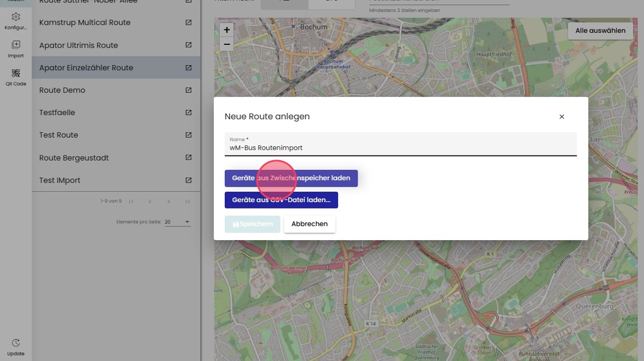This screenshot has width=644, height=361.
Task: Open Kamstrup Multical Route in new window icon
Action: point(189,23)
